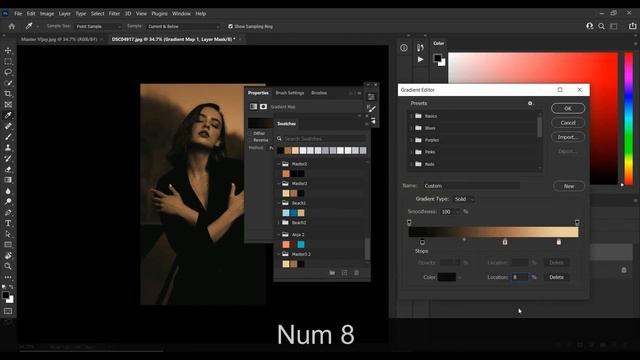
Task: Select the Rectangular Marquee tool
Action: (8, 61)
